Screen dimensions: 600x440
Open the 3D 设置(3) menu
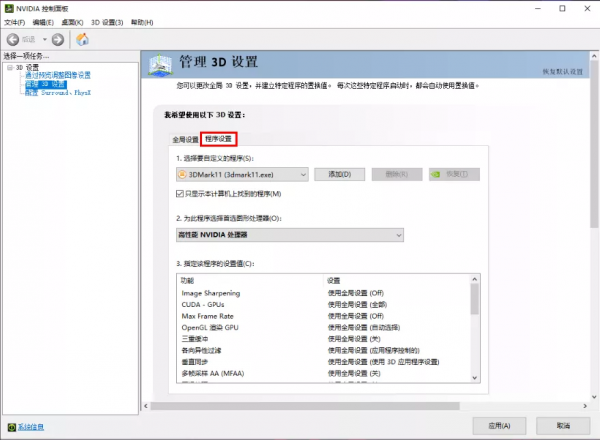pyautogui.click(x=107, y=23)
